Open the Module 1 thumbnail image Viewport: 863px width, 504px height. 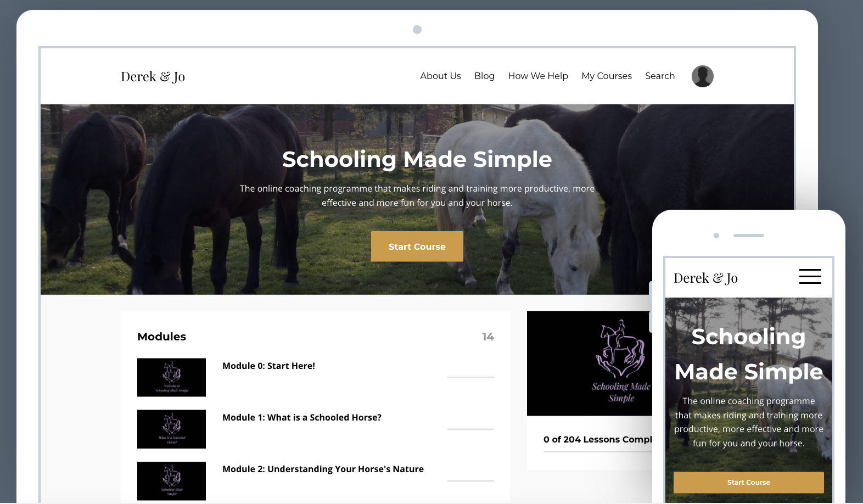[171, 429]
